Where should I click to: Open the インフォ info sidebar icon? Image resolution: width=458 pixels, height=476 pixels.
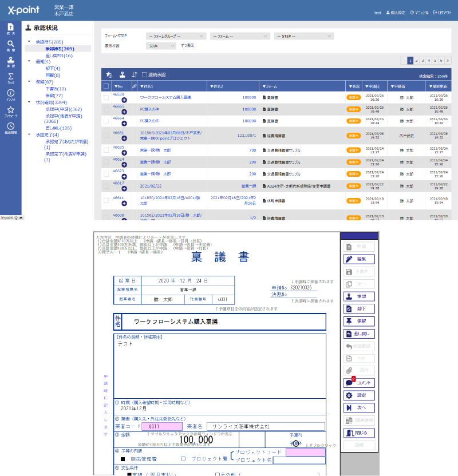11,95
